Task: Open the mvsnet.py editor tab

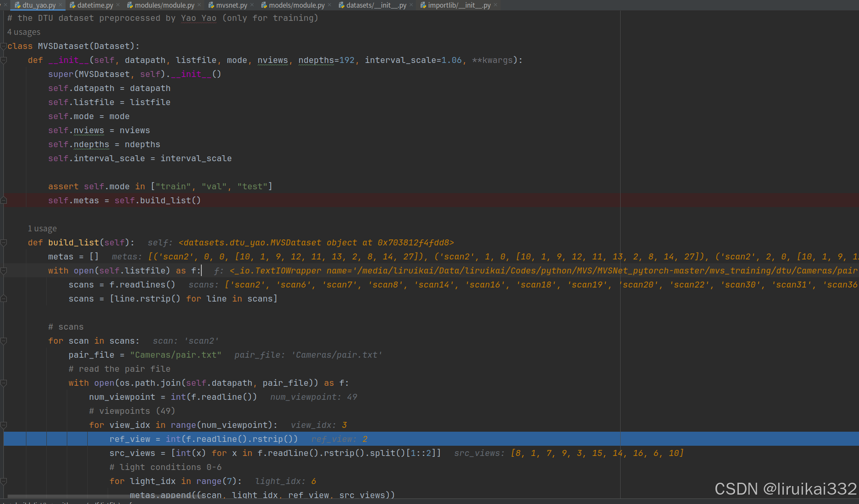Action: 231,5
